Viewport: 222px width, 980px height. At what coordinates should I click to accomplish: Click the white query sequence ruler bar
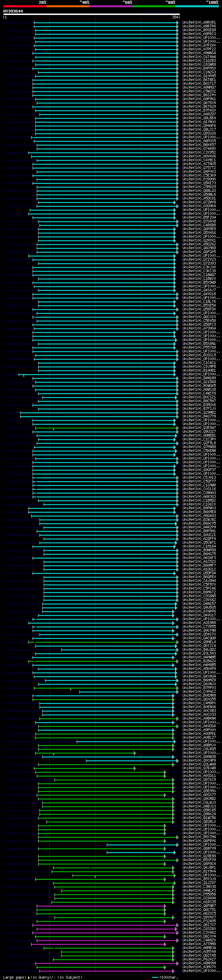tap(92, 14)
